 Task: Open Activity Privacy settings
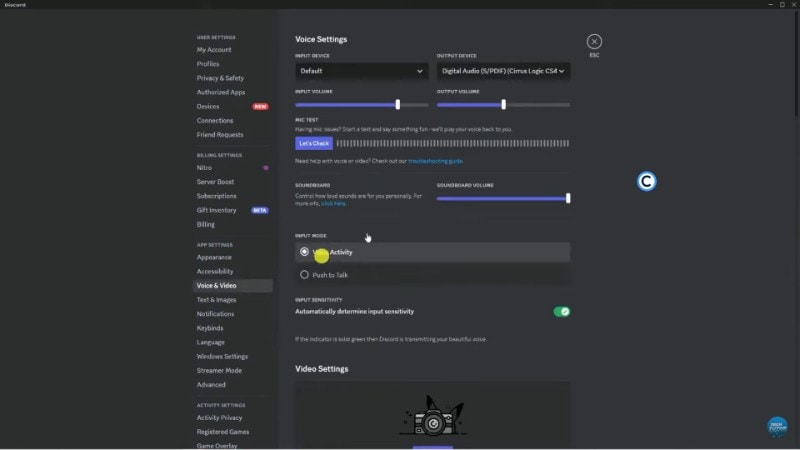pos(219,418)
